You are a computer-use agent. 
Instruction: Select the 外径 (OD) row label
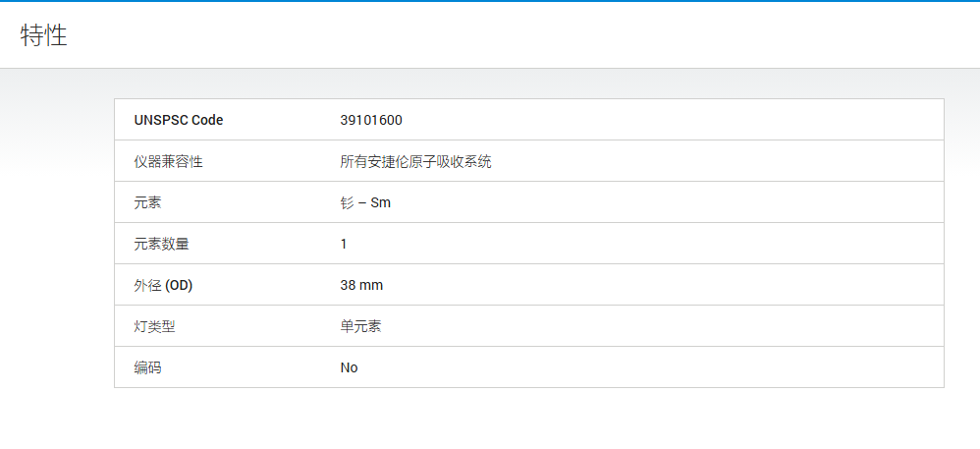163,286
